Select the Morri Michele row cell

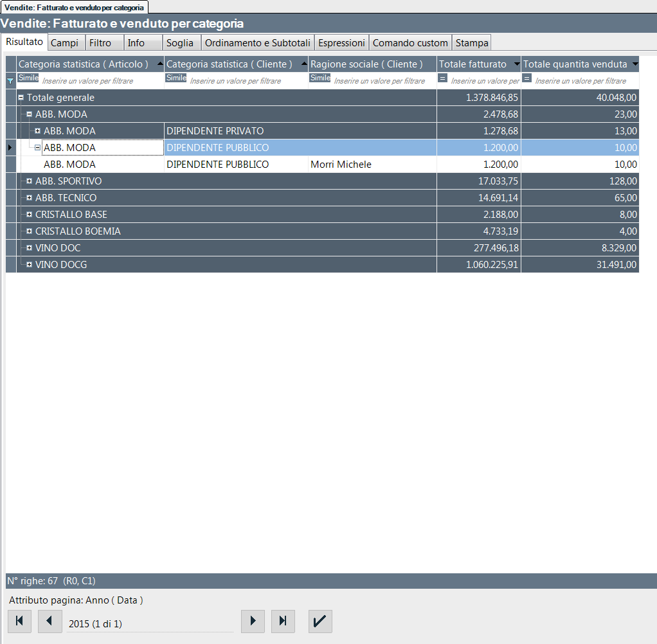(x=341, y=165)
